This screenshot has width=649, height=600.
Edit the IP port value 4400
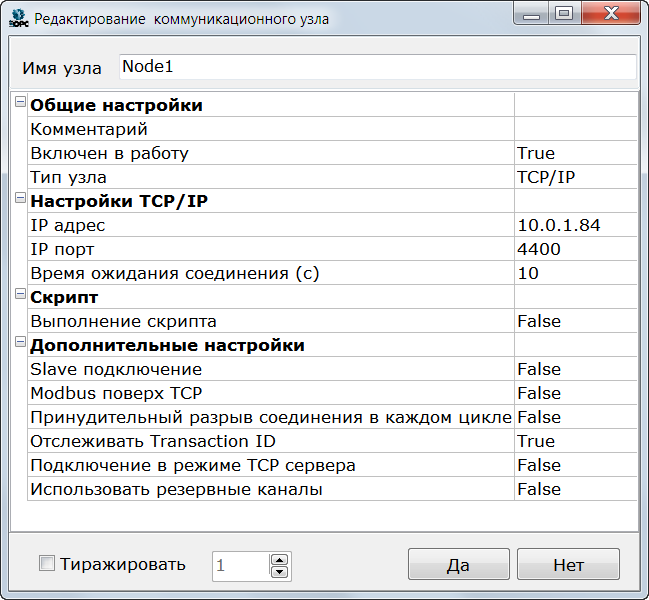tap(576, 249)
